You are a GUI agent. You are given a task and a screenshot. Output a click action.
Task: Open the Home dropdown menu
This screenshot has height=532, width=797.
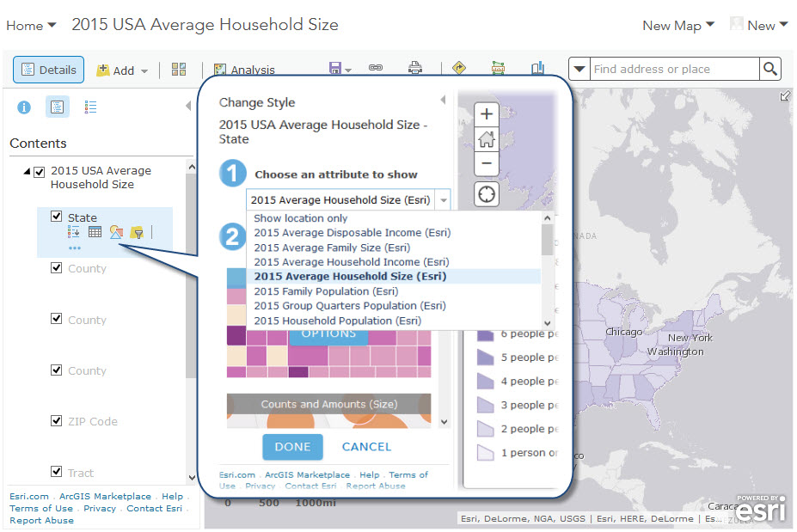coord(31,26)
